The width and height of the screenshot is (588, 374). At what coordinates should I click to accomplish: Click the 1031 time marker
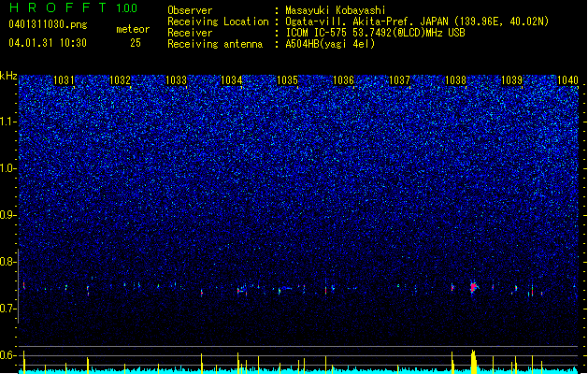64,80
